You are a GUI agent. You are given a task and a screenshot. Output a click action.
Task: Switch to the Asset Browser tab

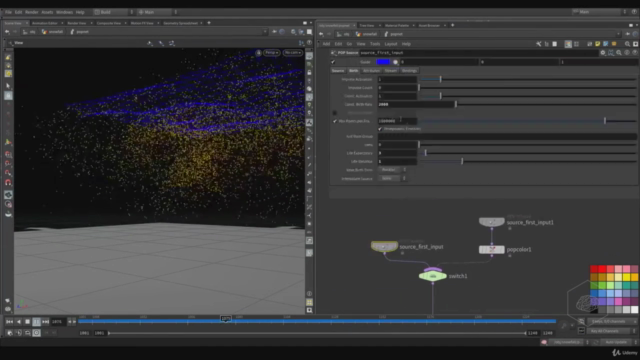(429, 25)
